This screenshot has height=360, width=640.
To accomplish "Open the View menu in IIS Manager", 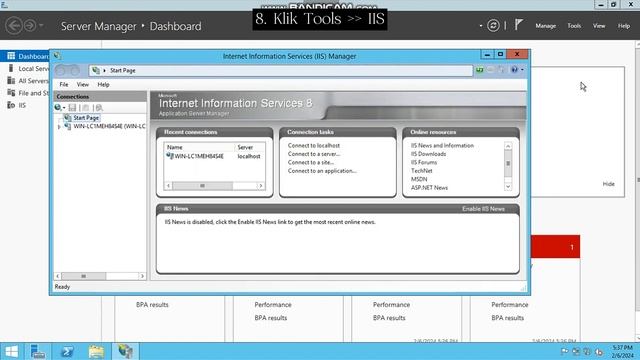I will [82, 84].
